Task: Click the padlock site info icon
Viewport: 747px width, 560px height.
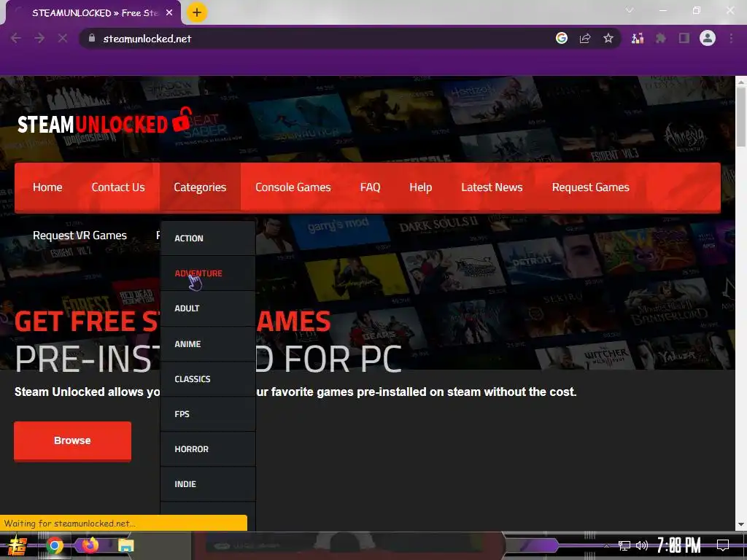Action: click(x=92, y=38)
